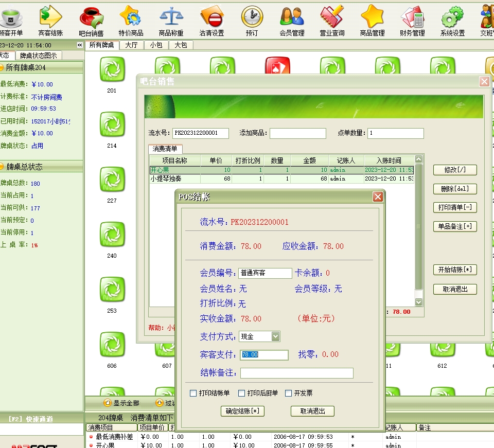Tick the 打印后厨单 checkbox
Screen dimensions: 494x448
(x=242, y=393)
